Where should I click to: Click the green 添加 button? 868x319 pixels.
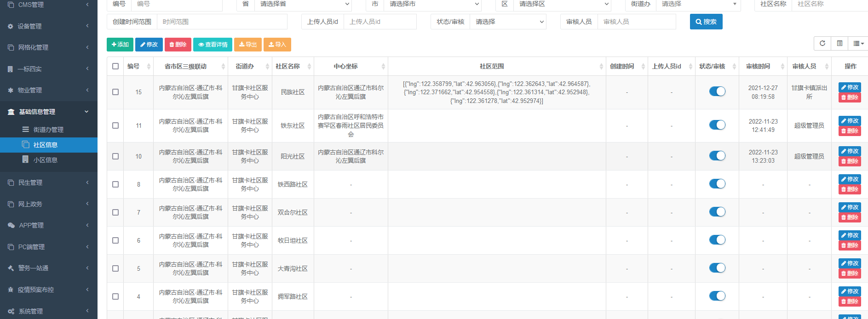(x=120, y=45)
